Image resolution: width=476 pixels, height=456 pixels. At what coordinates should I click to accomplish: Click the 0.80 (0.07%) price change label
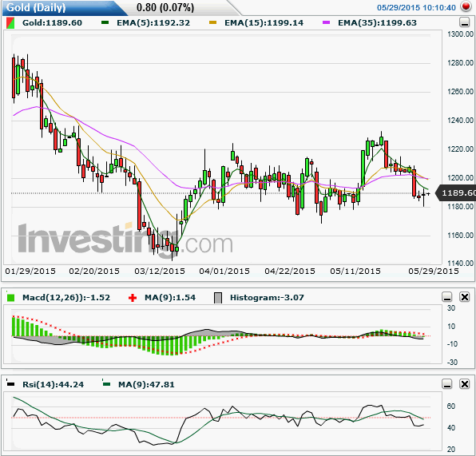click(x=165, y=8)
